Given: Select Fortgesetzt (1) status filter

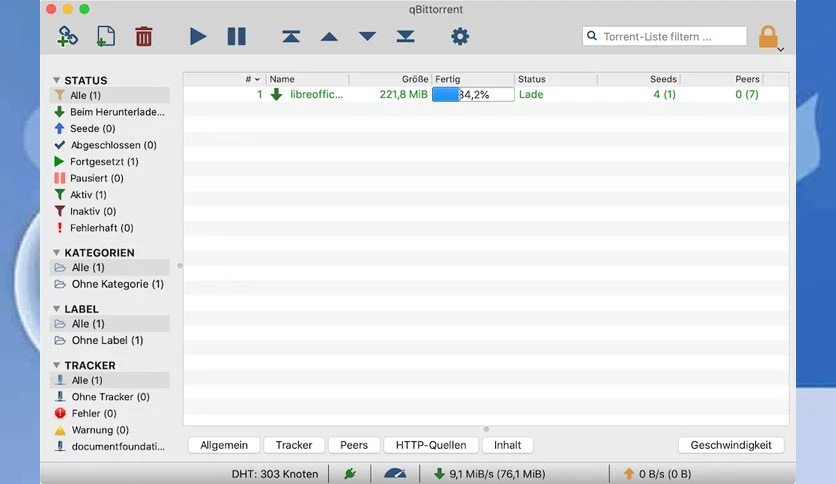Looking at the screenshot, I should [x=109, y=161].
